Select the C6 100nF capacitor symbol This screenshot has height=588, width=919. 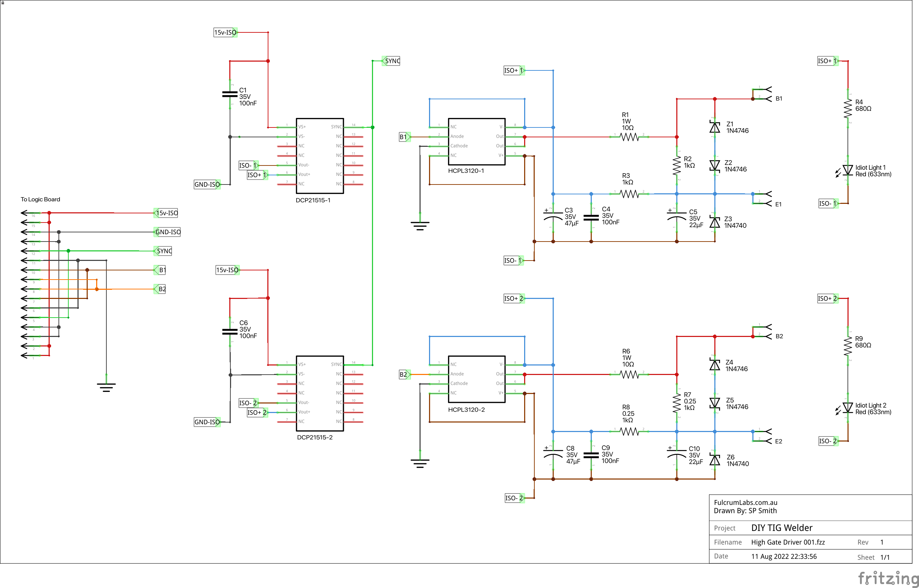230,332
